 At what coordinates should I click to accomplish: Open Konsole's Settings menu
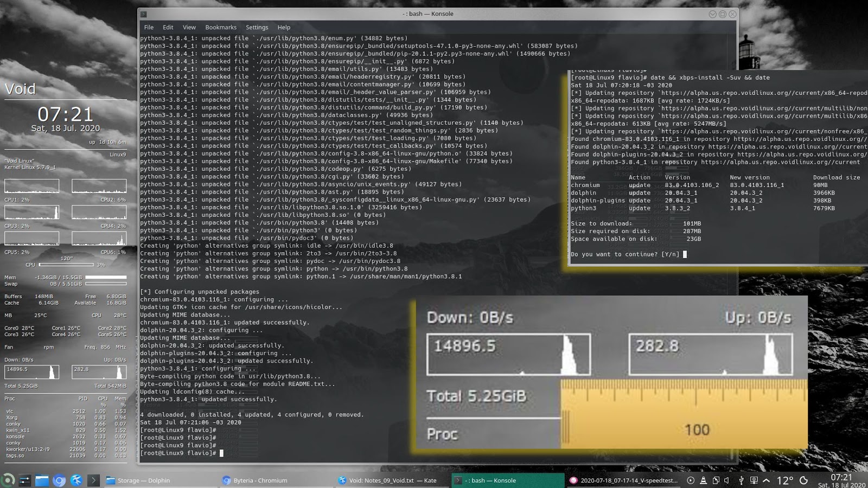257,27
